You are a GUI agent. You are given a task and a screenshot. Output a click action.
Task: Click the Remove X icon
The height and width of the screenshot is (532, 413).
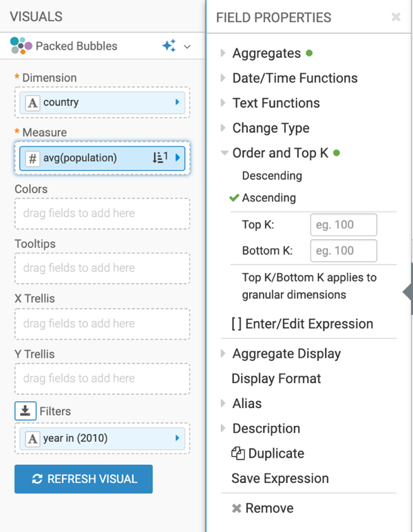[x=237, y=509]
